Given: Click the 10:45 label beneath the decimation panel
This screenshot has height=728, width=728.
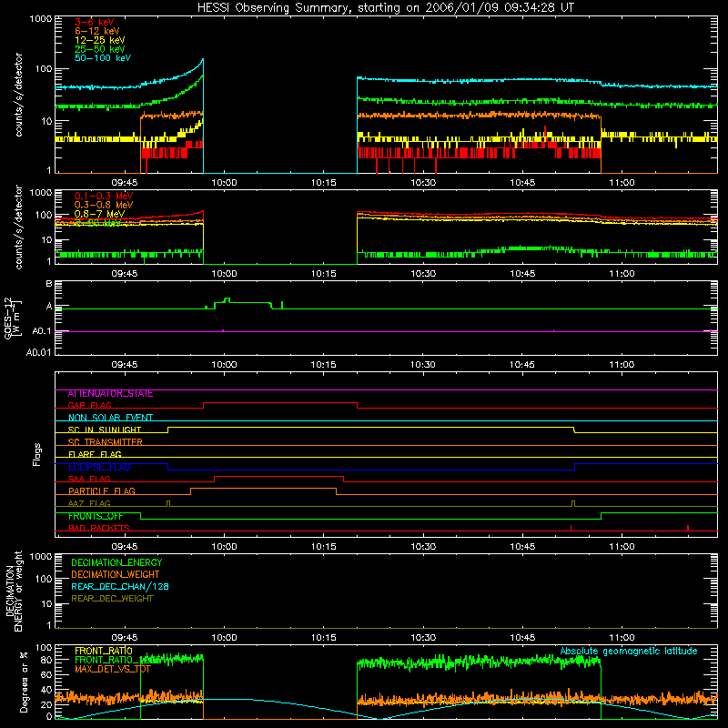Looking at the screenshot, I should (x=522, y=638).
